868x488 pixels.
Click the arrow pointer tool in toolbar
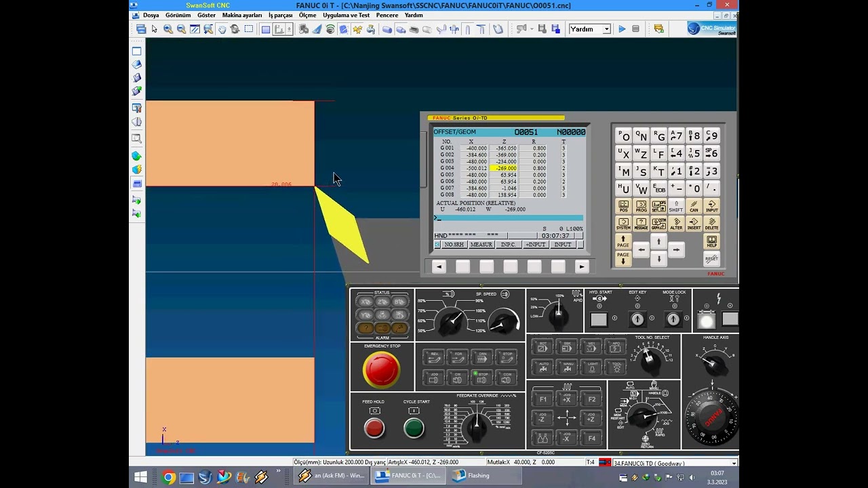(x=155, y=29)
